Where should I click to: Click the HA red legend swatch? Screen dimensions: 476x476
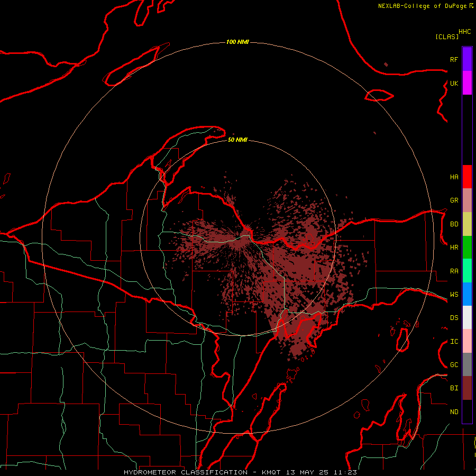tap(467, 177)
